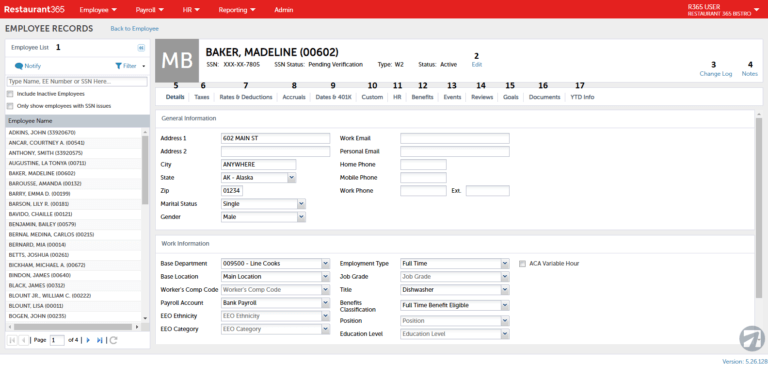This screenshot has height=366, width=768.
Task: Switch to the Accruals tab
Action: point(294,97)
